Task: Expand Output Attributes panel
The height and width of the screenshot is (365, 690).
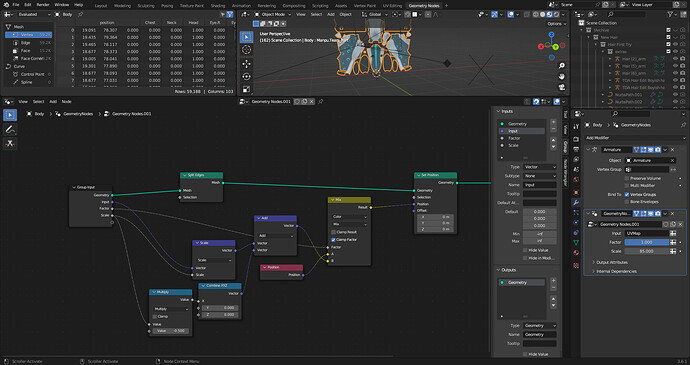Action: 612,262
